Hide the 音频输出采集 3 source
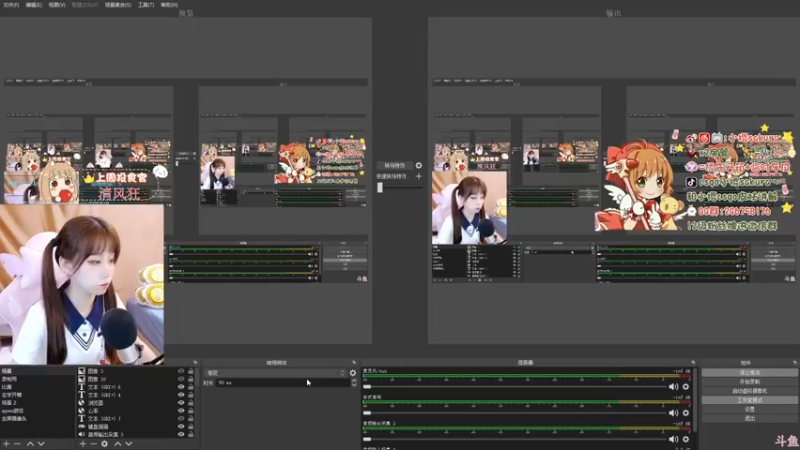The width and height of the screenshot is (800, 450). coord(181,434)
